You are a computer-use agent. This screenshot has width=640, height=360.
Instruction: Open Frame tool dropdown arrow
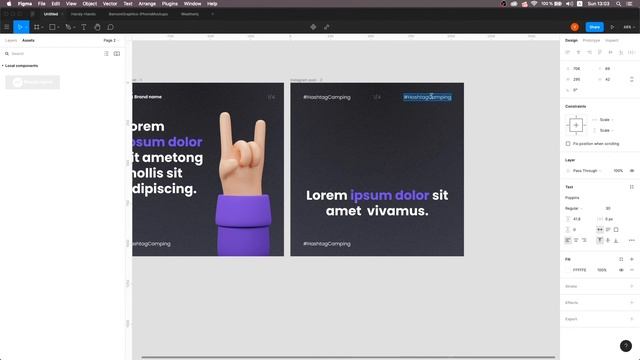pos(42,27)
